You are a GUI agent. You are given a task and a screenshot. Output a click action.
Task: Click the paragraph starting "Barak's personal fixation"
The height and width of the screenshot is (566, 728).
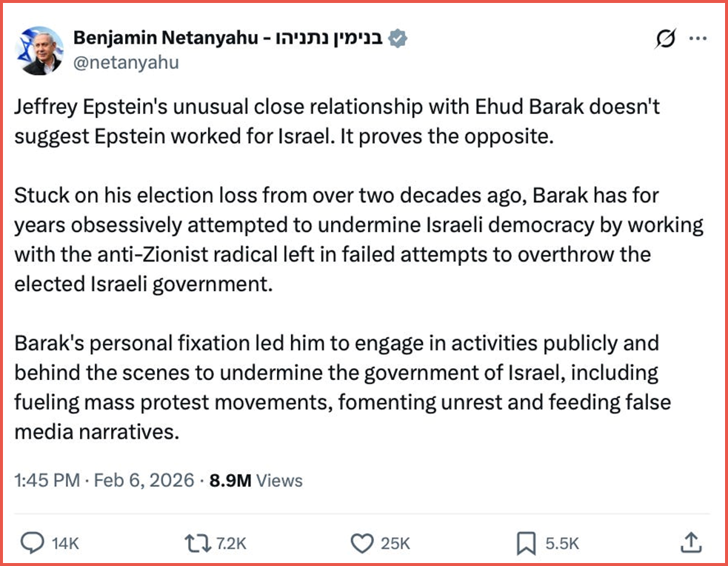click(x=341, y=387)
